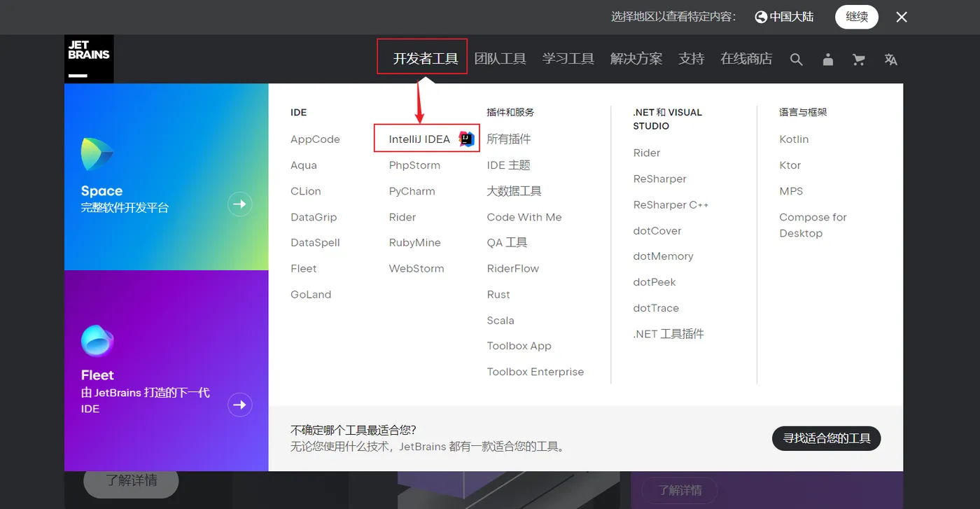Screen dimensions: 980x509
Task: Open the MPS link
Action: pos(792,191)
